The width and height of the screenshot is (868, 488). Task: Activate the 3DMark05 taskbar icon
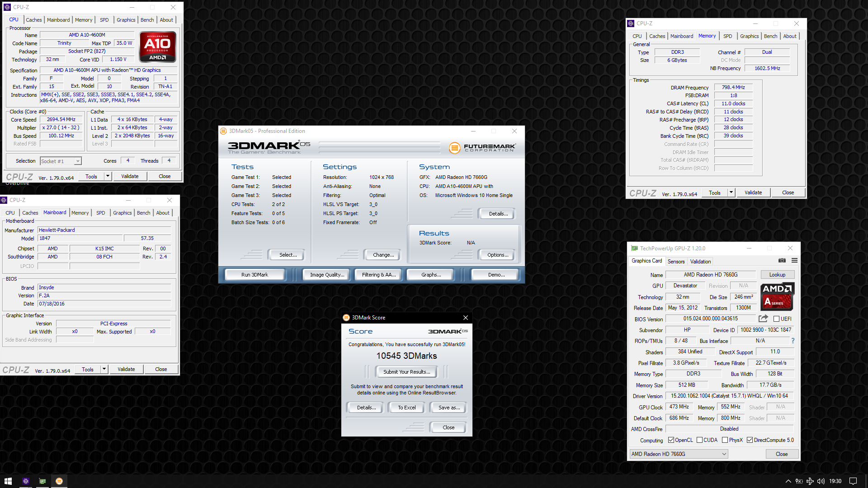59,481
